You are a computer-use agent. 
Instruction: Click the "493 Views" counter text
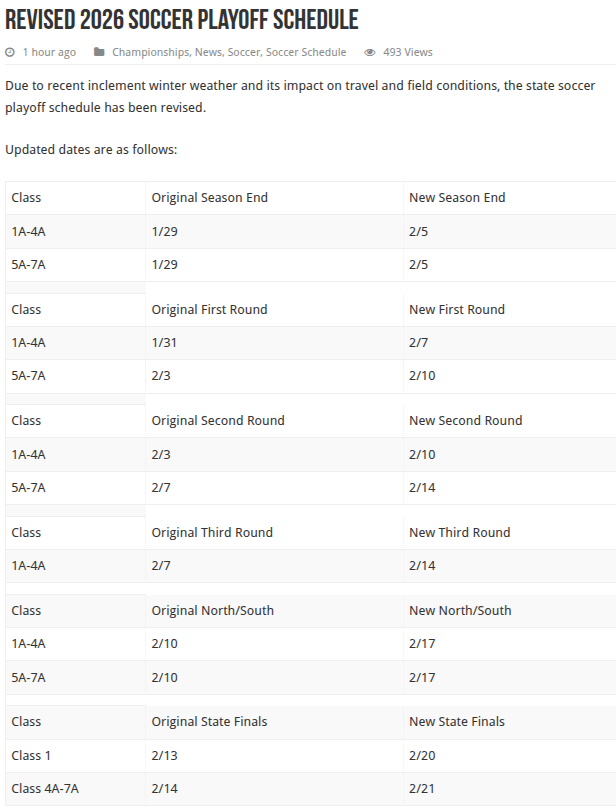point(408,52)
